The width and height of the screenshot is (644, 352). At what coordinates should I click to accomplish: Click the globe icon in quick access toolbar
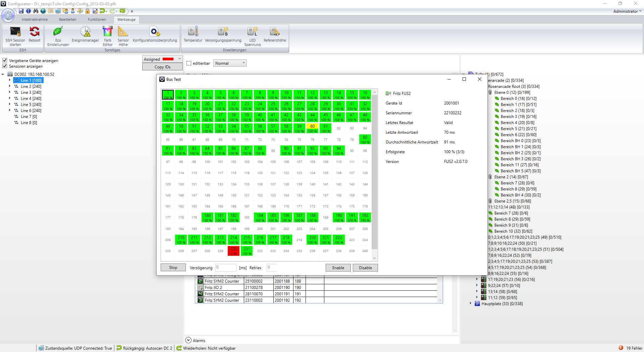[43, 11]
